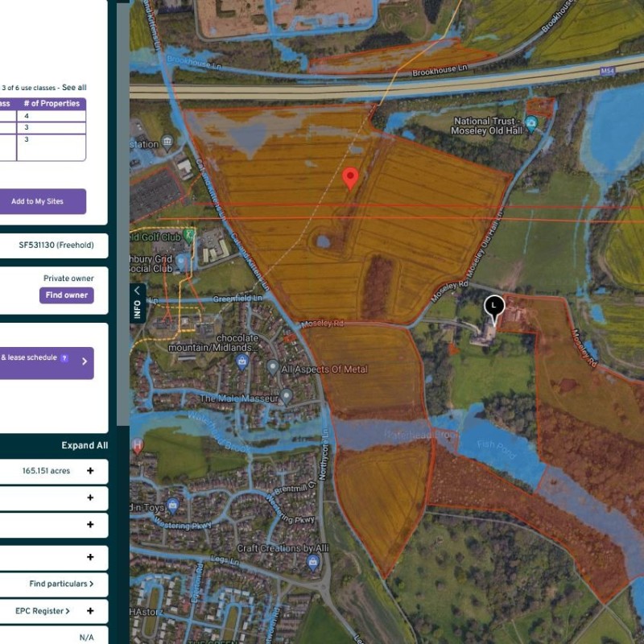Open the National Trust Moseley Old Hall marker

pyautogui.click(x=532, y=124)
